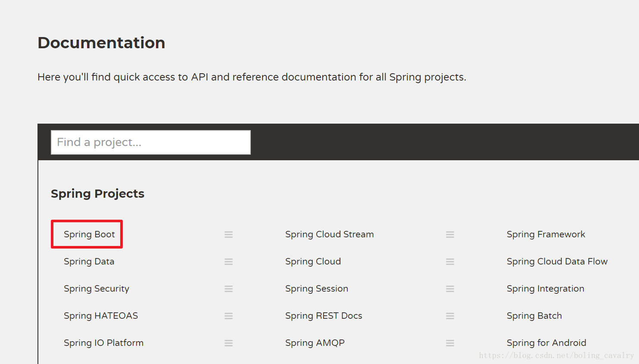Click the Documentation page heading
This screenshot has width=639, height=364.
click(101, 43)
